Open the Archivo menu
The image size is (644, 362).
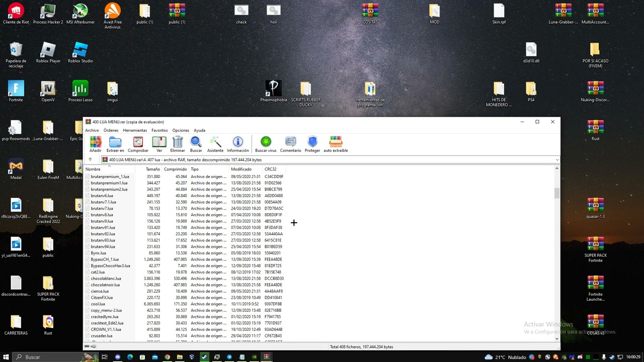pyautogui.click(x=92, y=130)
